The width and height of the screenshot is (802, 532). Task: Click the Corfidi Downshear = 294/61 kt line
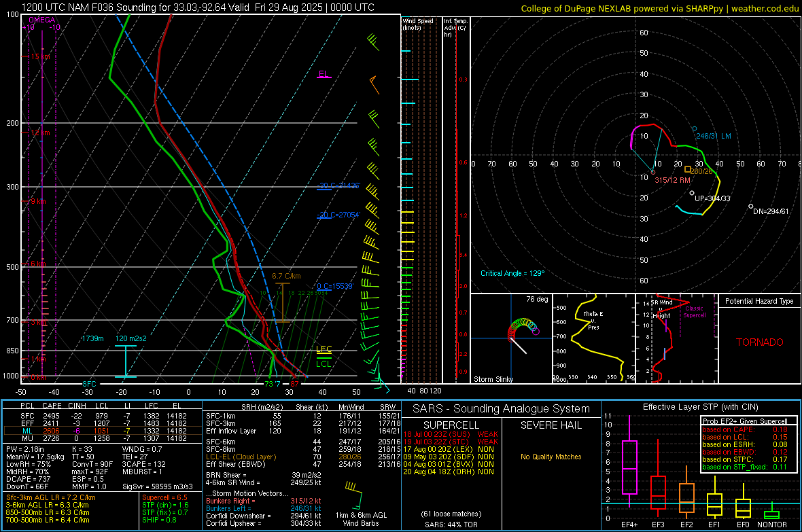264,516
